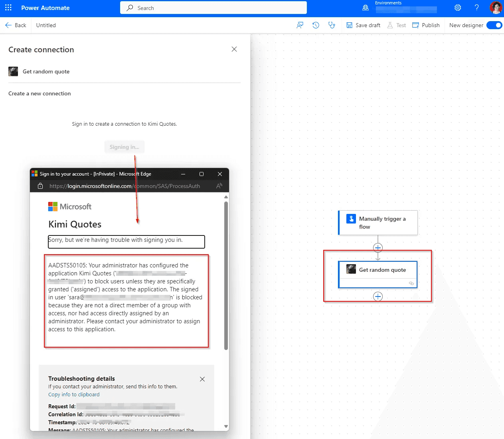Image resolution: width=504 pixels, height=439 pixels.
Task: Click the Untitled flow name
Action: point(46,25)
